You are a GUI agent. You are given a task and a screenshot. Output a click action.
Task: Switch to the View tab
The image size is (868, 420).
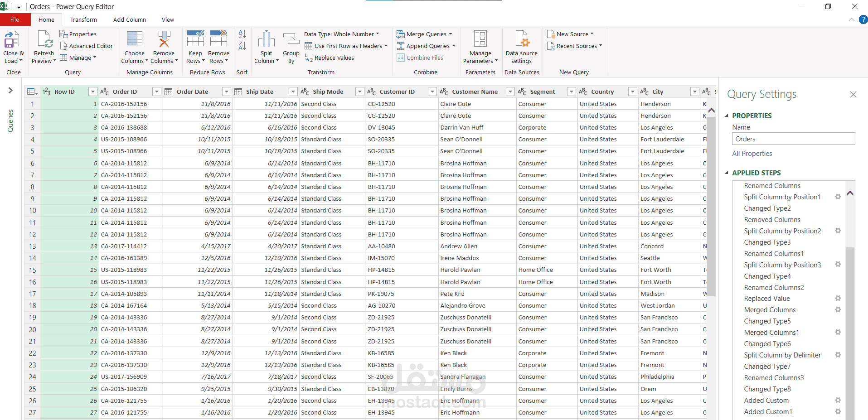pyautogui.click(x=168, y=19)
